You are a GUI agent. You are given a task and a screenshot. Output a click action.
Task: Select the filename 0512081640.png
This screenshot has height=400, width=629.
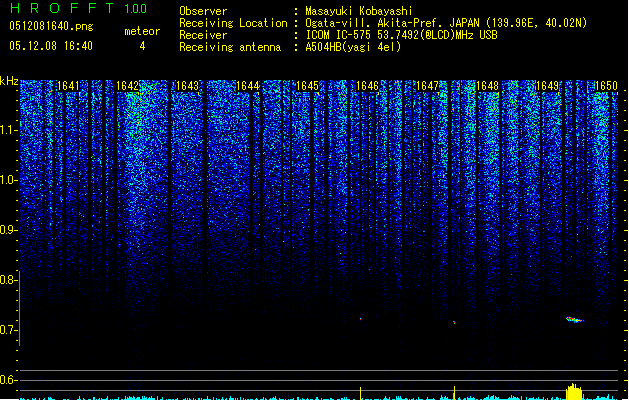pos(51,26)
